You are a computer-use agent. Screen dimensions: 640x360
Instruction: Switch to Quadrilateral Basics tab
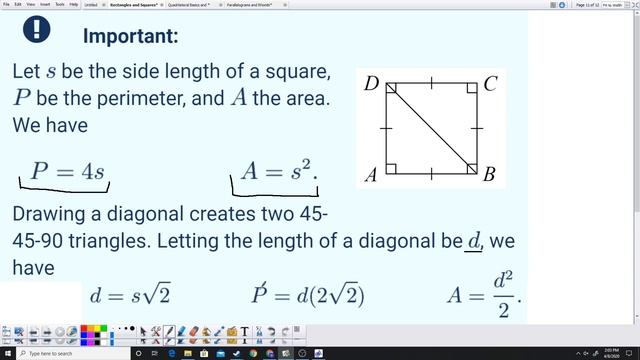click(x=189, y=5)
